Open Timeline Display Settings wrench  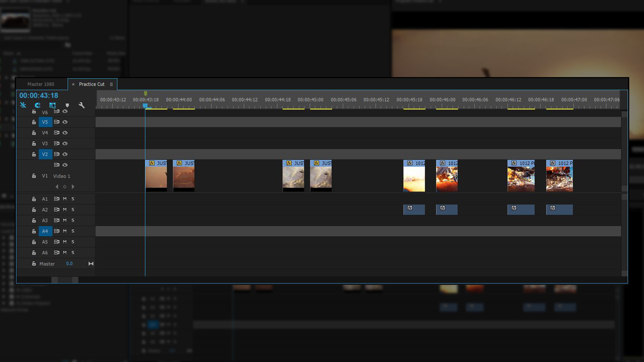point(82,105)
